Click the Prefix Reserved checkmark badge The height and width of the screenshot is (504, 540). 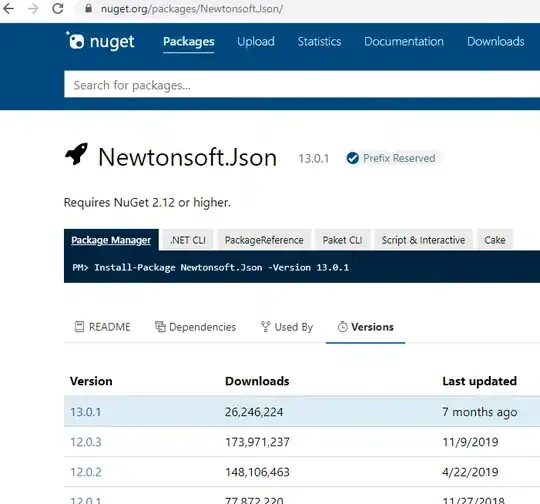[353, 158]
